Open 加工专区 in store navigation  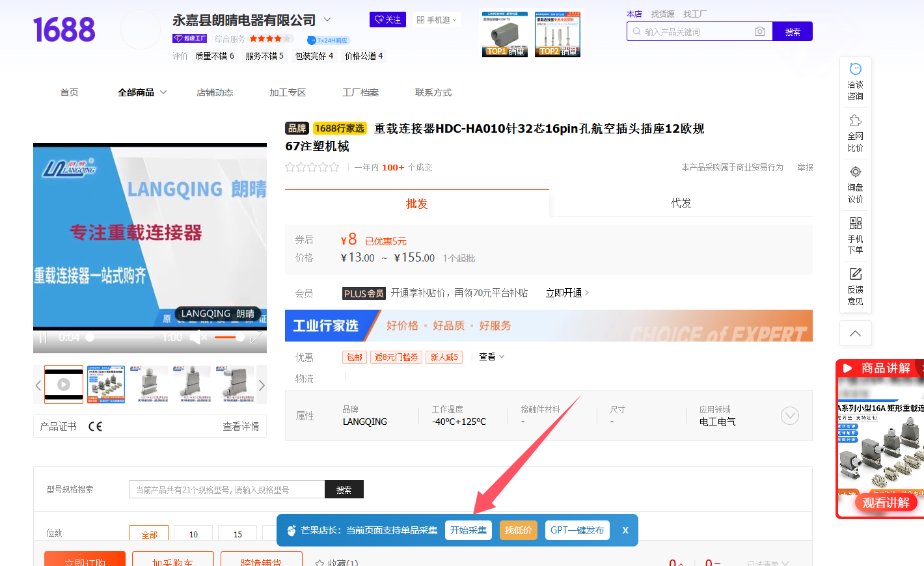tap(288, 92)
